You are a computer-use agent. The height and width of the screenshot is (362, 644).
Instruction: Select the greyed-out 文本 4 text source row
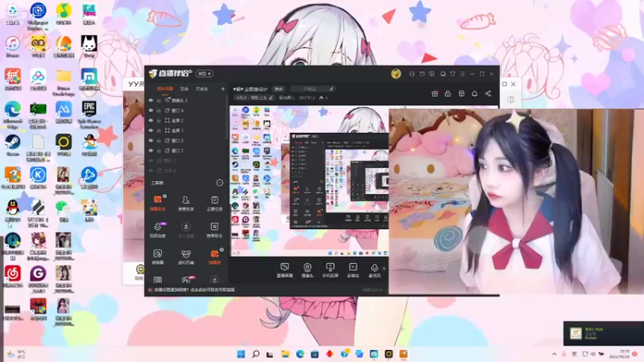point(187,171)
